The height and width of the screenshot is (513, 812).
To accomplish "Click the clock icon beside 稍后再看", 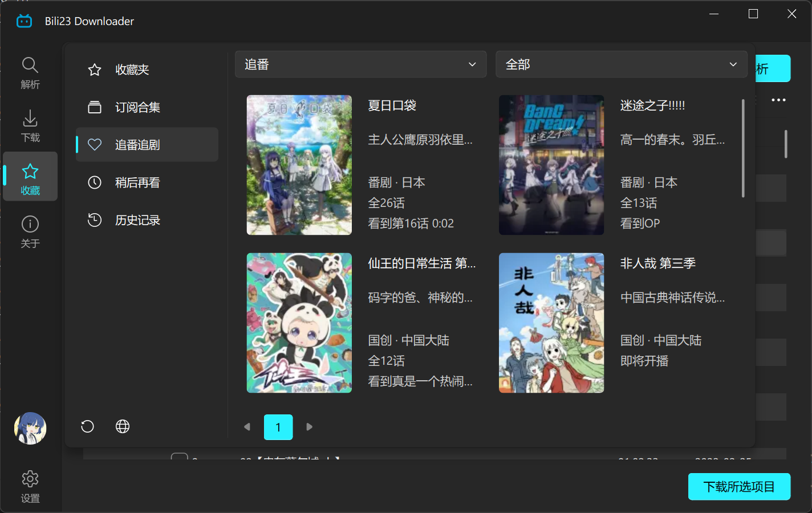I will pyautogui.click(x=95, y=182).
